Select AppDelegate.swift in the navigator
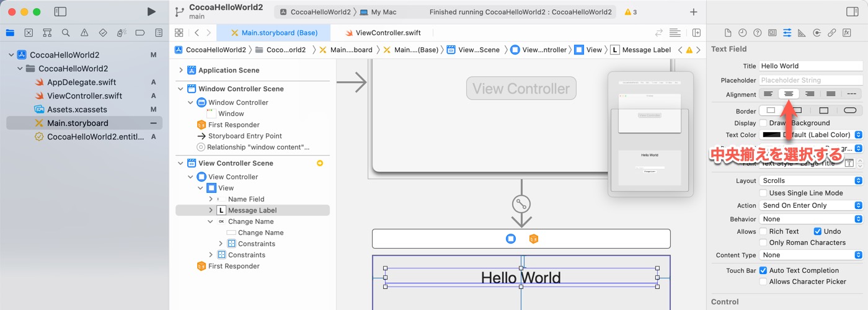This screenshot has height=310, width=868. [x=81, y=82]
